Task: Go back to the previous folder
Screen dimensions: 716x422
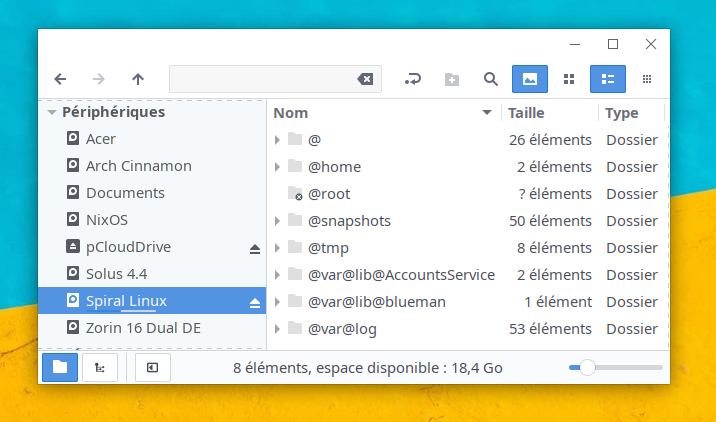Action: coord(61,79)
